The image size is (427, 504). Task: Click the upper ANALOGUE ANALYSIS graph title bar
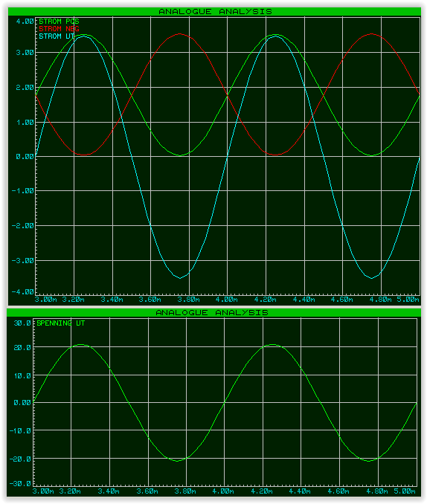(214, 11)
